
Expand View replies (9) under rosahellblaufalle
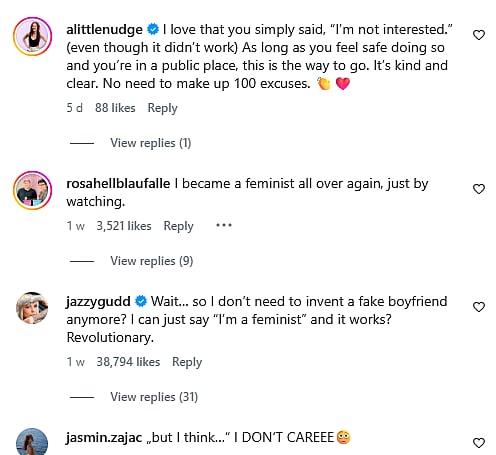tap(152, 261)
